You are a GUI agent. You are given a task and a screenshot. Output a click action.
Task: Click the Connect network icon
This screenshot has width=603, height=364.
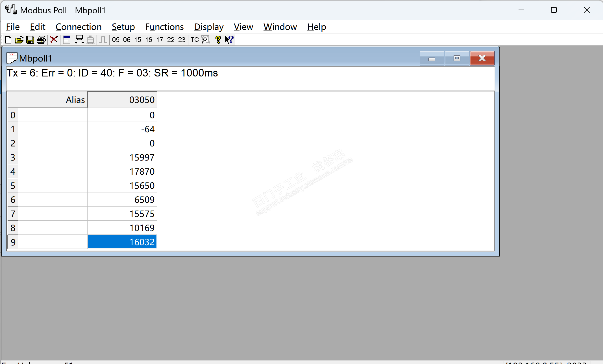pos(79,40)
